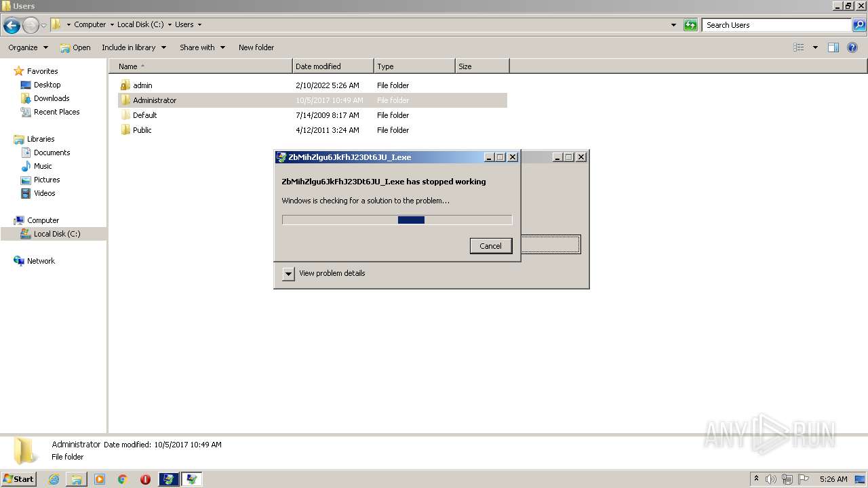
Task: Open Downloads in the Favorites list
Action: (x=52, y=98)
